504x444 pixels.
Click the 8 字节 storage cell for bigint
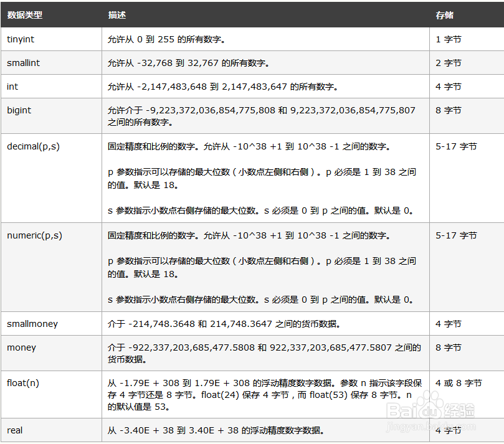(x=448, y=110)
